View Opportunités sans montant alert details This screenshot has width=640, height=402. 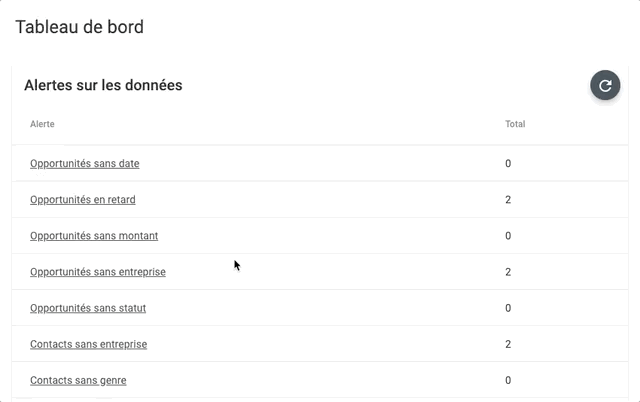point(94,236)
